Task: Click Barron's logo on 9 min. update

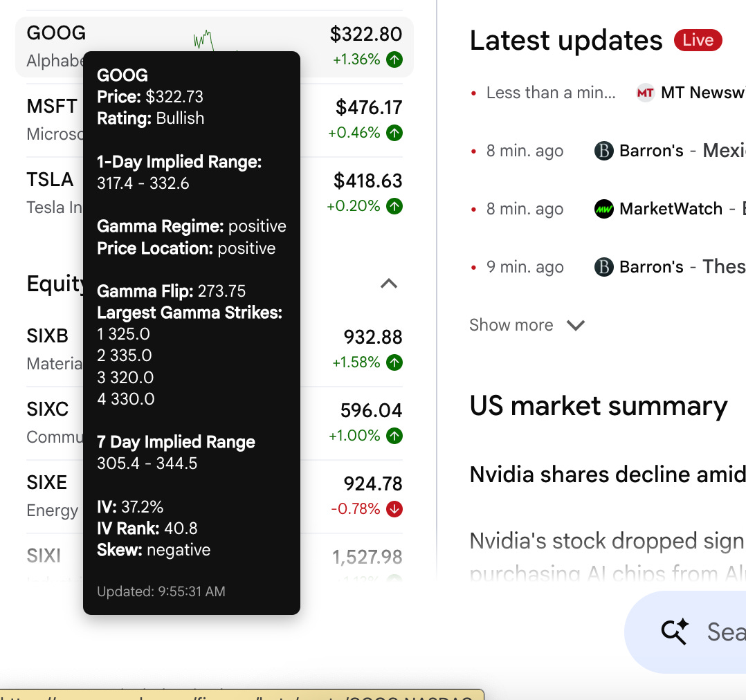Action: pos(603,267)
